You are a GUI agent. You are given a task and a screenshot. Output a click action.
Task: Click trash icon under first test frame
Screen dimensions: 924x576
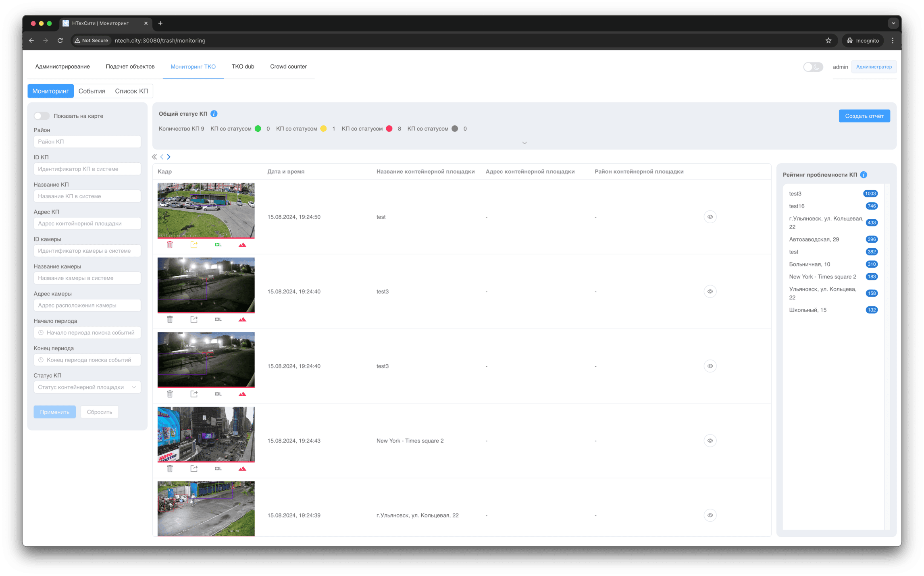pos(170,245)
